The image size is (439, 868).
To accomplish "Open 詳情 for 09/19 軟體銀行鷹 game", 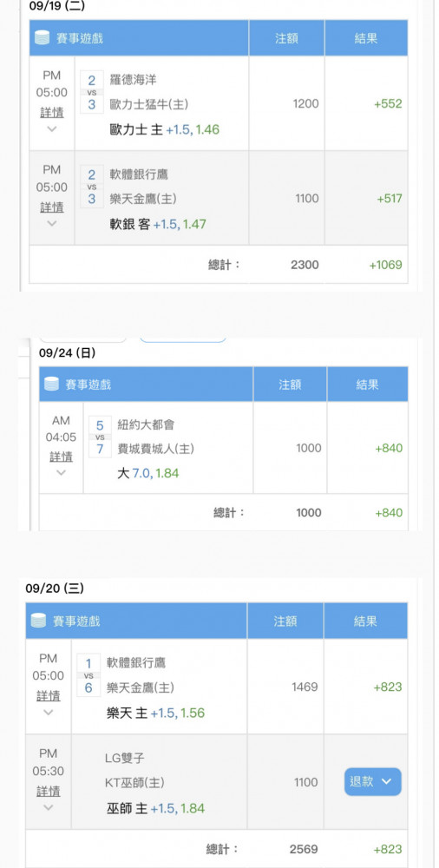I will point(52,207).
